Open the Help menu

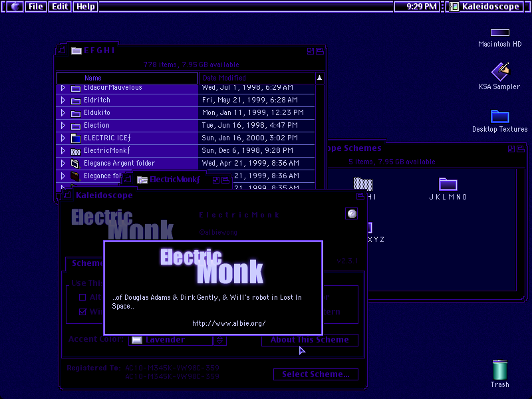coord(86,7)
